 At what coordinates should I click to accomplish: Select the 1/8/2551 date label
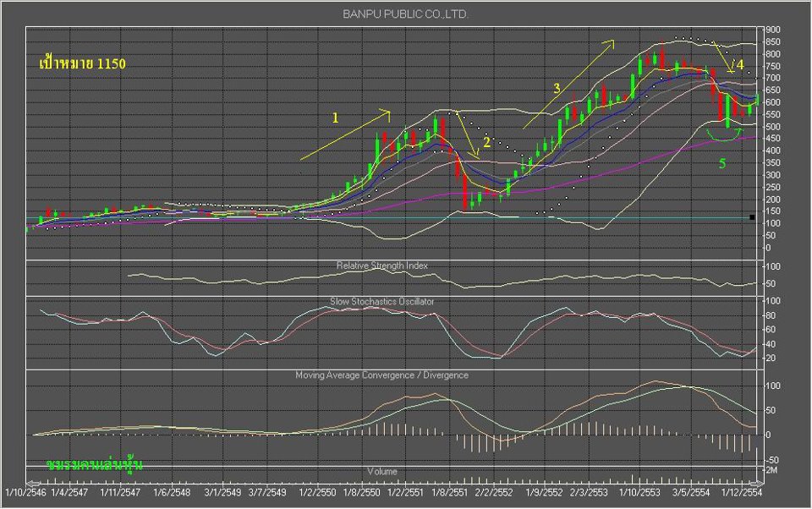coord(449,492)
